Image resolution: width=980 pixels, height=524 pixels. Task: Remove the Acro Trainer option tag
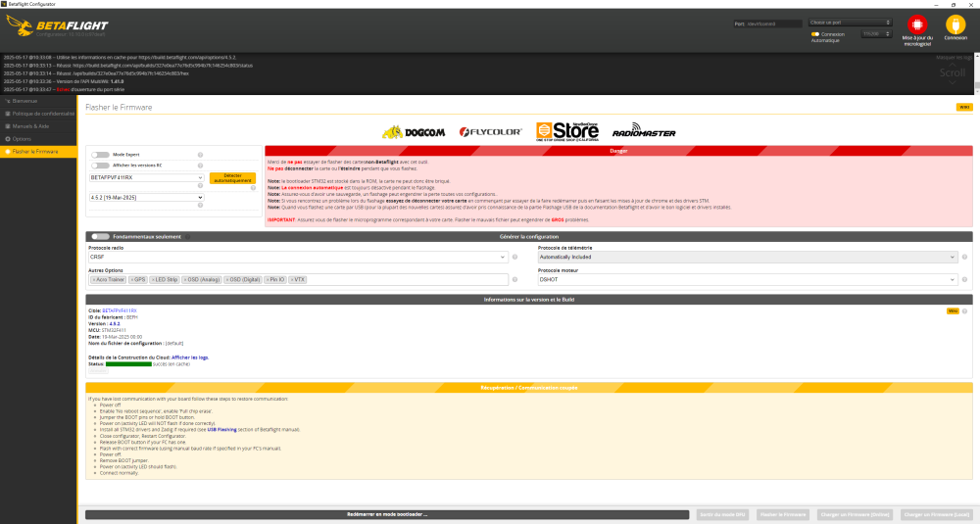pyautogui.click(x=94, y=280)
